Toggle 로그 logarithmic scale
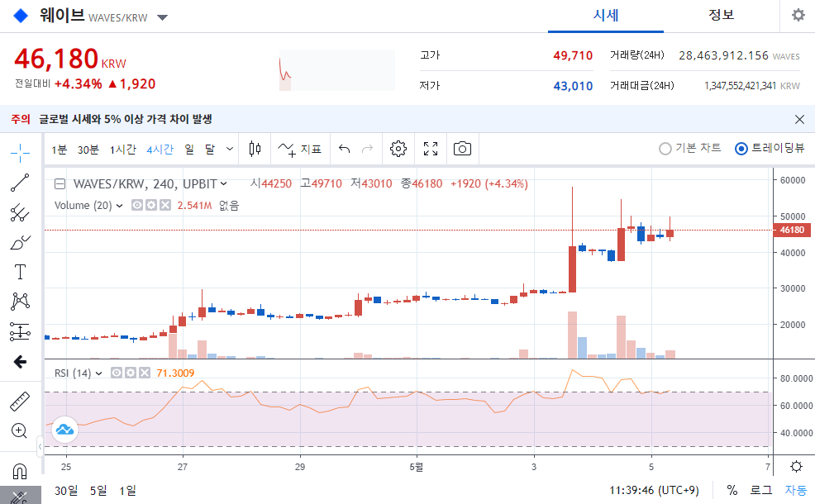Viewport: 815px width, 504px height. (x=761, y=490)
